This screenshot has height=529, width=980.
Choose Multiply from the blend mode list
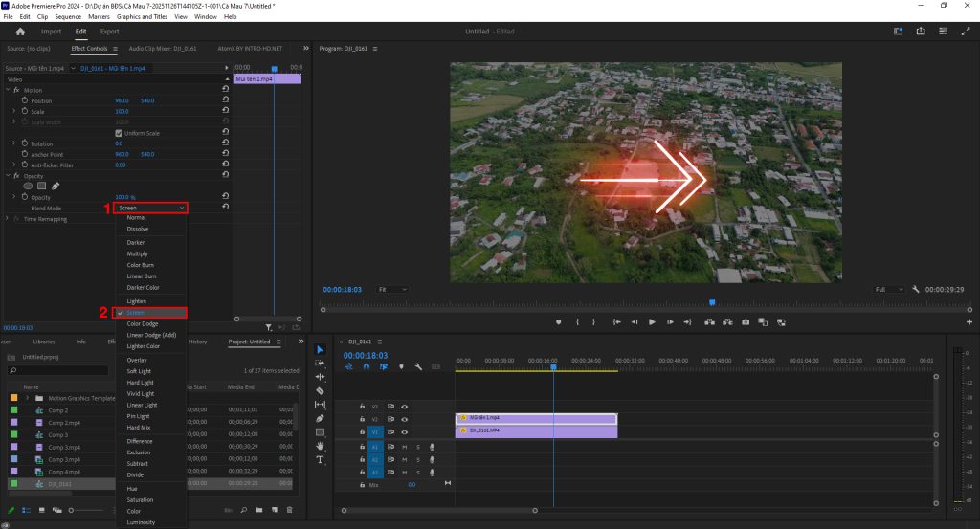tap(137, 254)
